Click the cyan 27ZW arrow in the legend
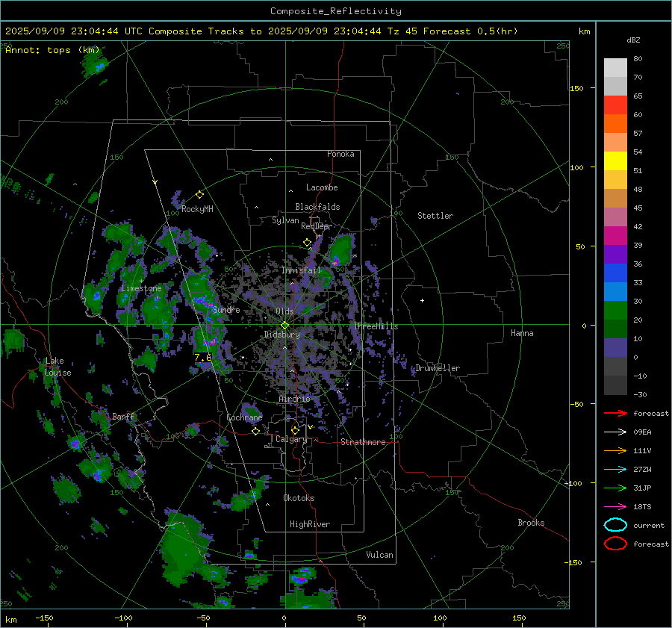672x628 pixels. pos(615,470)
